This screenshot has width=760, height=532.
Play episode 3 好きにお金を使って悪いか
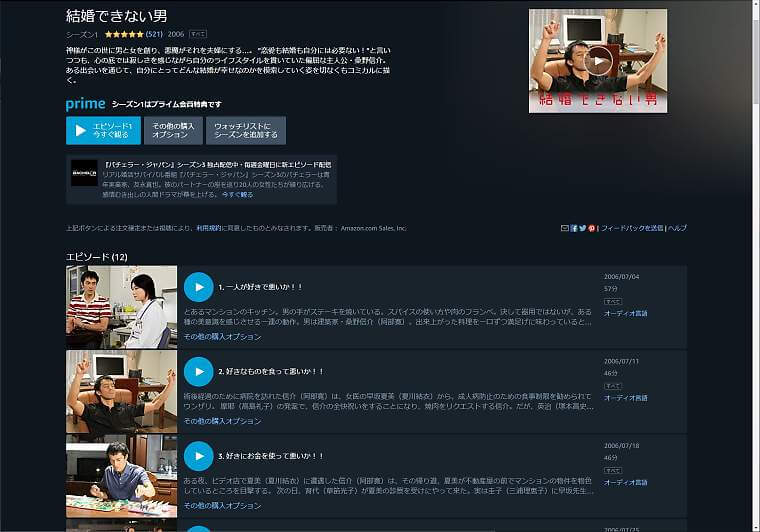(x=199, y=456)
